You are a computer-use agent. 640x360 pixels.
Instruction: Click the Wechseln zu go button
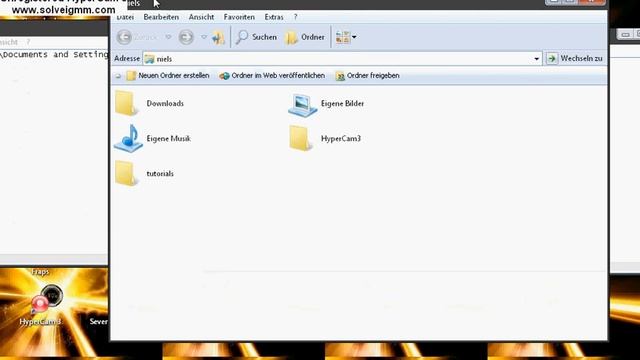[575, 58]
